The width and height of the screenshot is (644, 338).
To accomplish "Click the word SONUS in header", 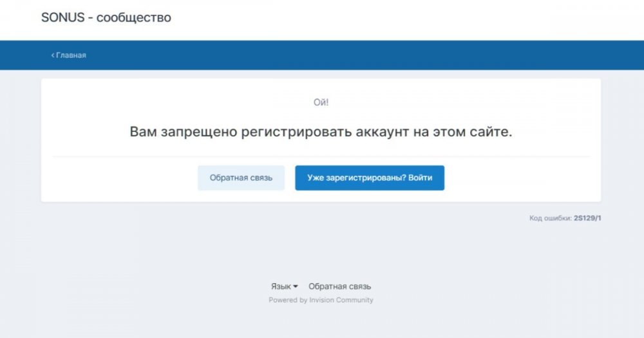I will [x=62, y=18].
